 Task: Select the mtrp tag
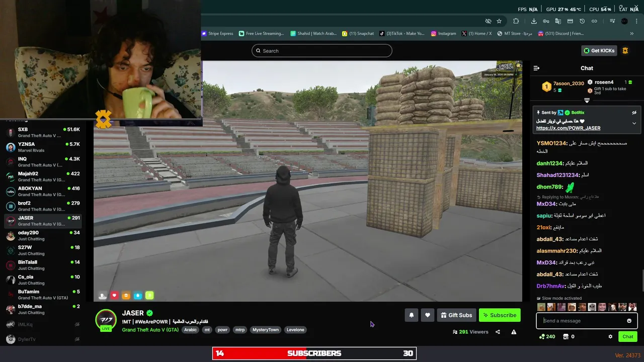point(240,330)
